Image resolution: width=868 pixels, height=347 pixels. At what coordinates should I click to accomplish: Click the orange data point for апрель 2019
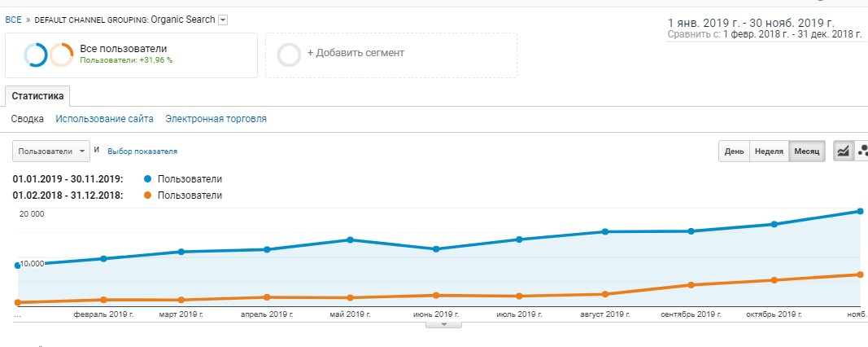267,297
